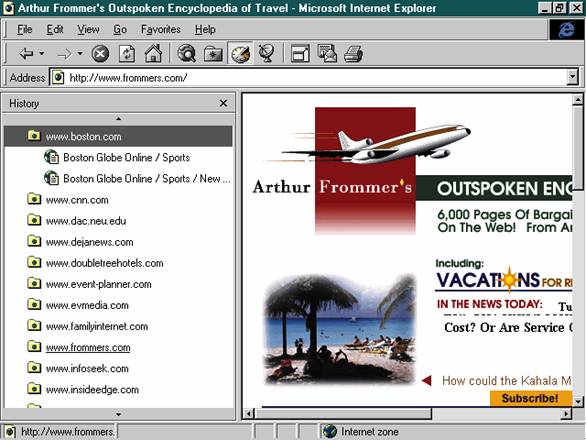
Task: Open Boston Globe Online / Sports / New entry
Action: [x=146, y=179]
